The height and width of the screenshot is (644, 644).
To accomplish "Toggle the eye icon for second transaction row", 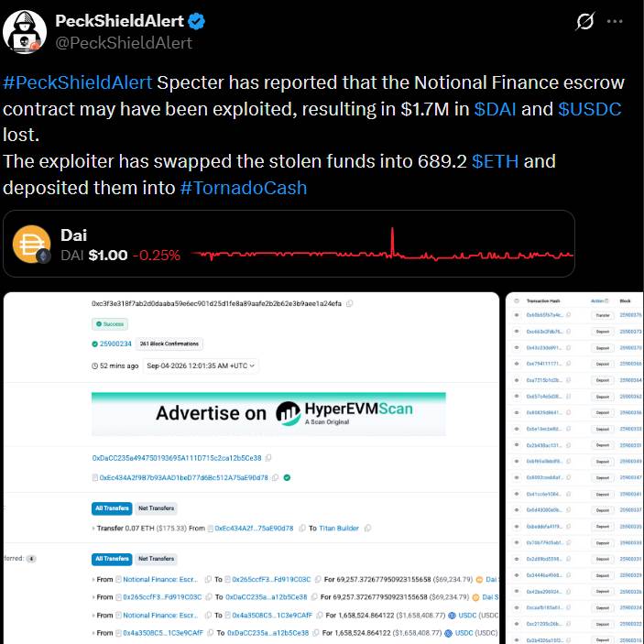I will point(517,332).
